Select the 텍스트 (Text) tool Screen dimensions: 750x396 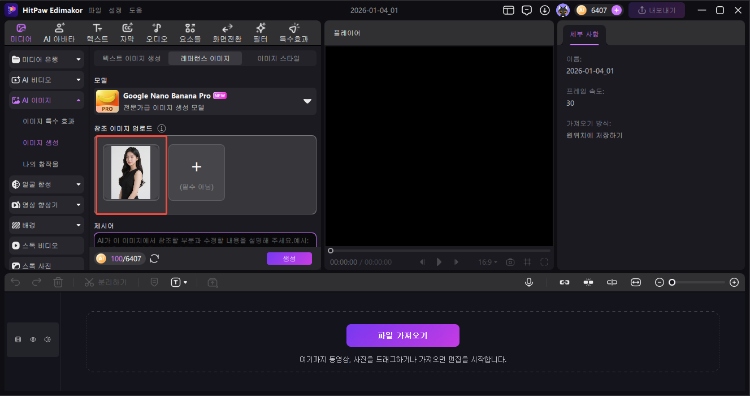pos(98,33)
